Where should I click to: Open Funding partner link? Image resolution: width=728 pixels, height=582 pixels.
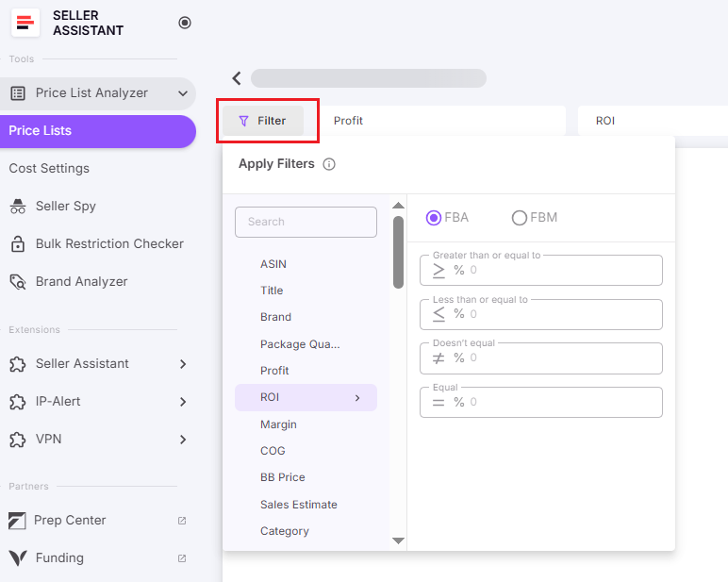click(59, 557)
